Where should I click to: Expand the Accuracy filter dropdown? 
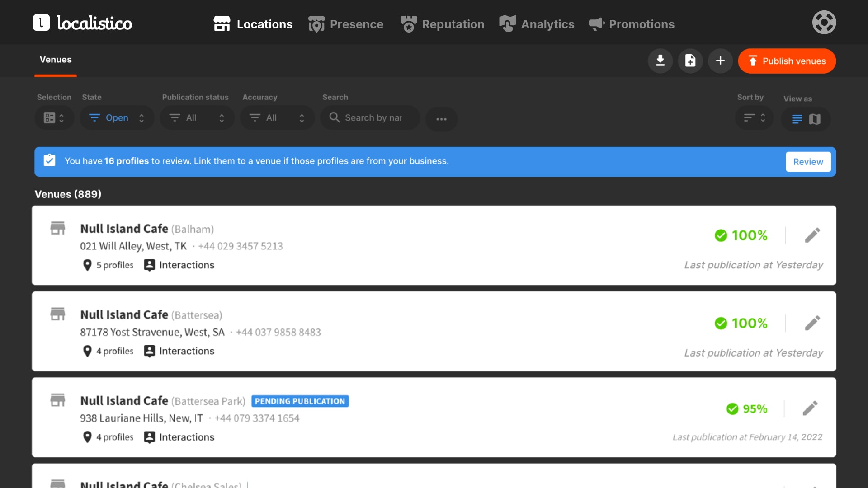coord(277,118)
